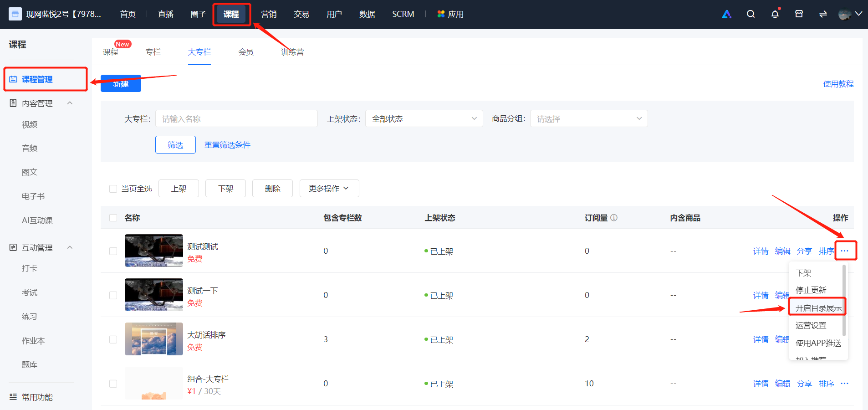
Task: Check the 大胡话排序 row checkbox
Action: [x=113, y=339]
